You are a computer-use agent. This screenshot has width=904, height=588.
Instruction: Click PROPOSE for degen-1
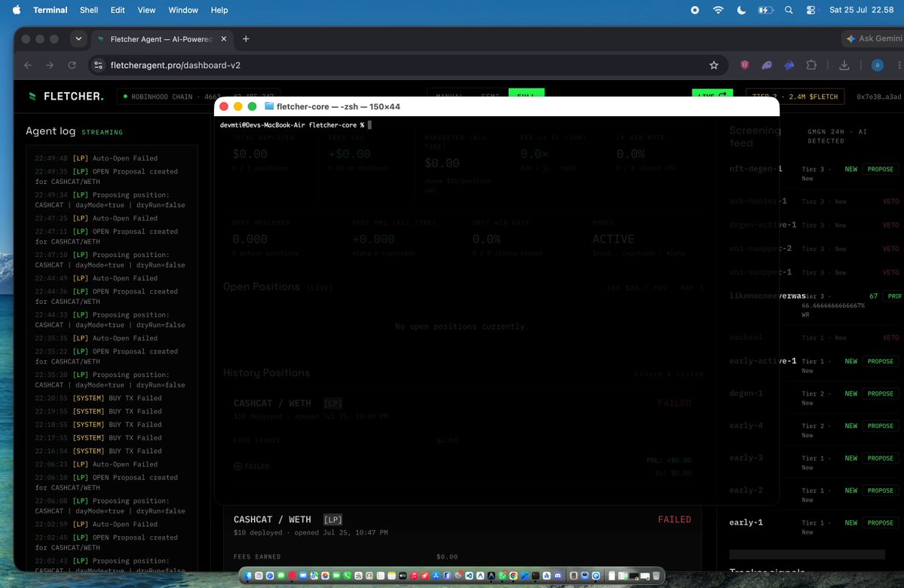tap(881, 394)
